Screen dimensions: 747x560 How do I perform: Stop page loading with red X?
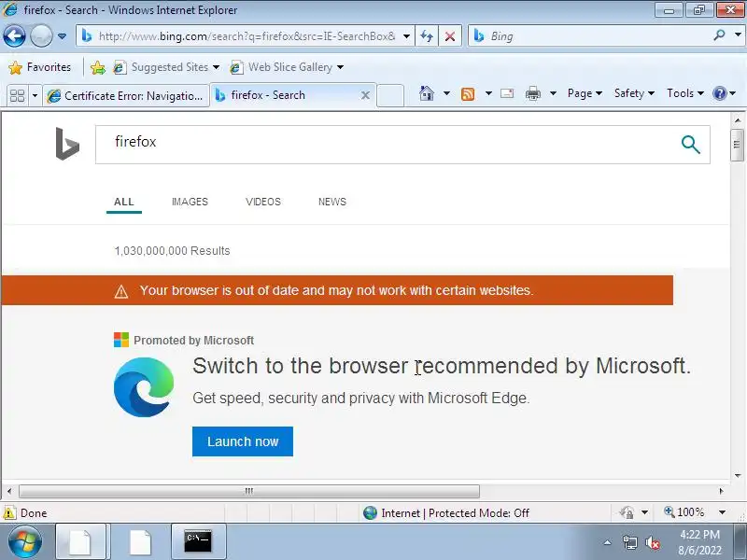pyautogui.click(x=450, y=36)
